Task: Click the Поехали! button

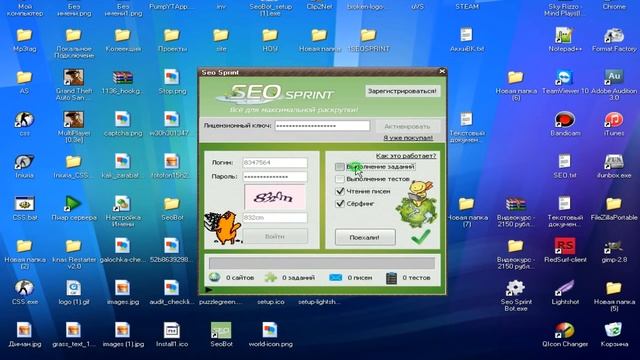Action: 365,237
